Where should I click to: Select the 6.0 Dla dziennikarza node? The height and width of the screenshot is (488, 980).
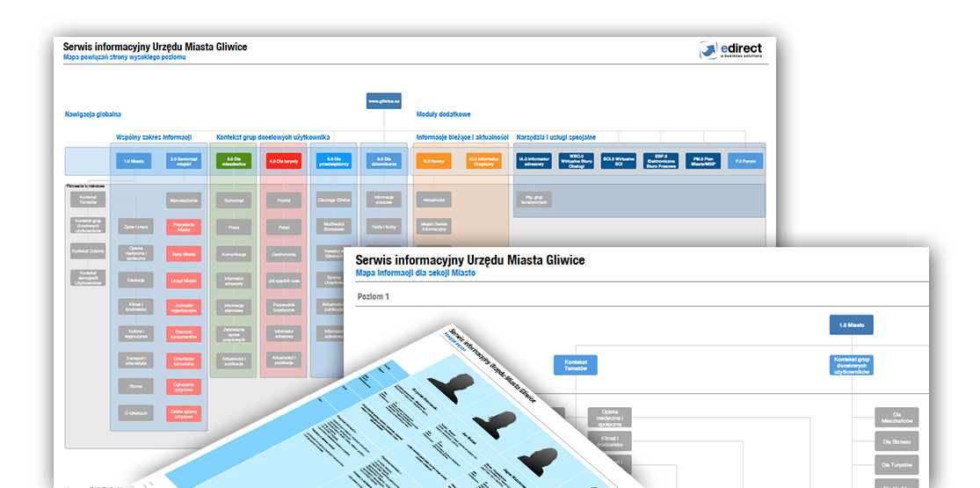click(x=384, y=162)
